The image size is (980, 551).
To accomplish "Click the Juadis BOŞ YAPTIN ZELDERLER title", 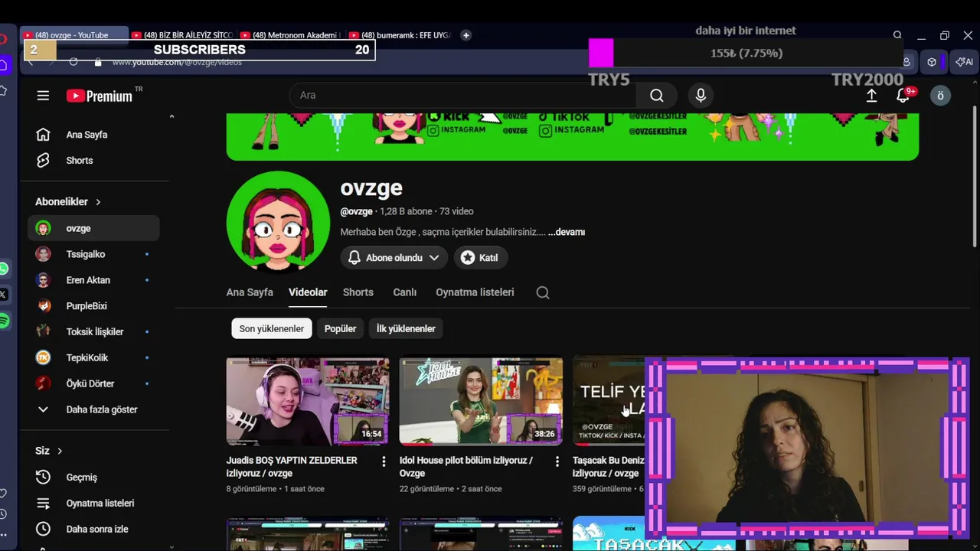I will [292, 467].
